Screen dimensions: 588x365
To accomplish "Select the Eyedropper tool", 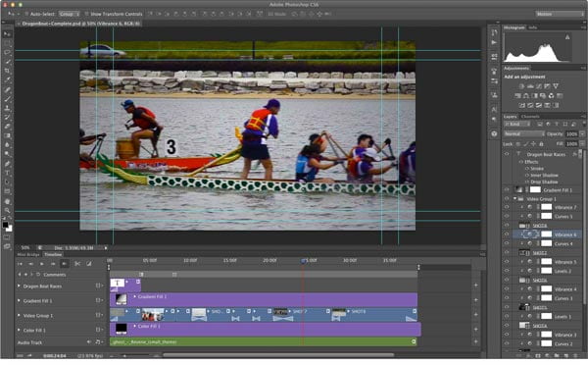I will coord(7,80).
